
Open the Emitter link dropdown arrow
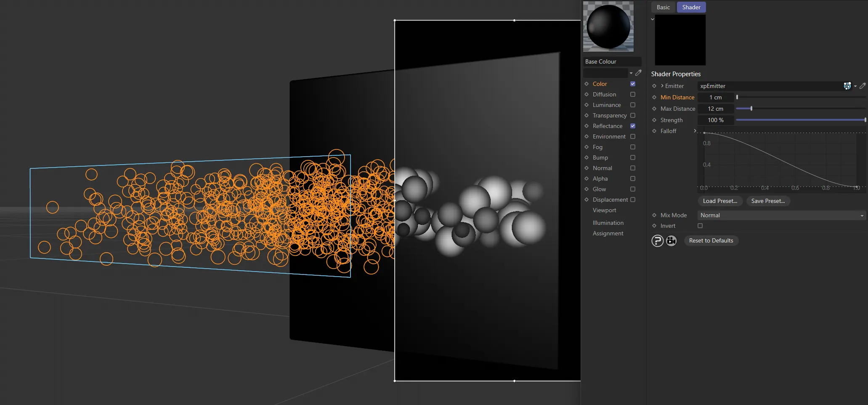point(856,86)
